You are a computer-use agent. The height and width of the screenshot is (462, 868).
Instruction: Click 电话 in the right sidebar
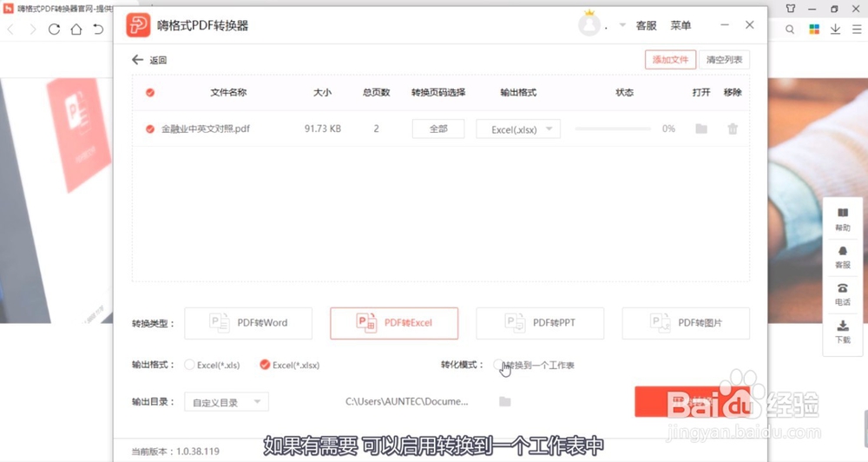coord(843,294)
